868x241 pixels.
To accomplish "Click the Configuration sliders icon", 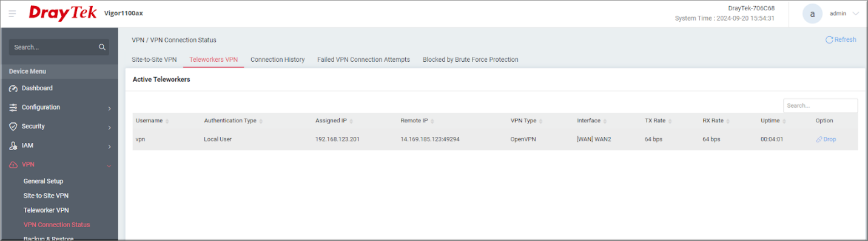I will 13,108.
